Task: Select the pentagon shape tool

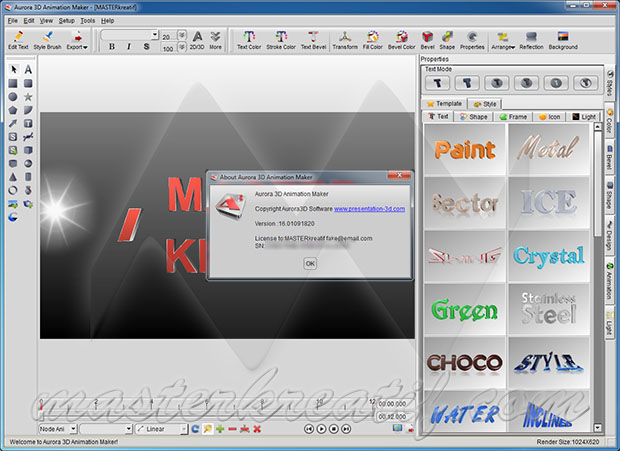Action: (13, 110)
